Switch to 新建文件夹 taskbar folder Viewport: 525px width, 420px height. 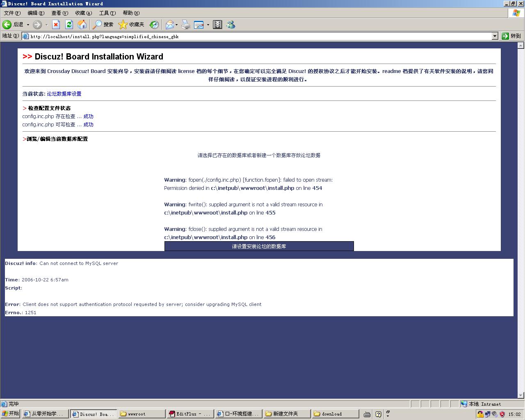(287, 414)
